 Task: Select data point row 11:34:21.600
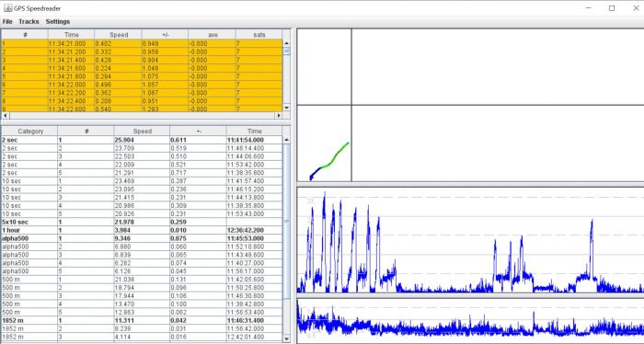(142, 68)
